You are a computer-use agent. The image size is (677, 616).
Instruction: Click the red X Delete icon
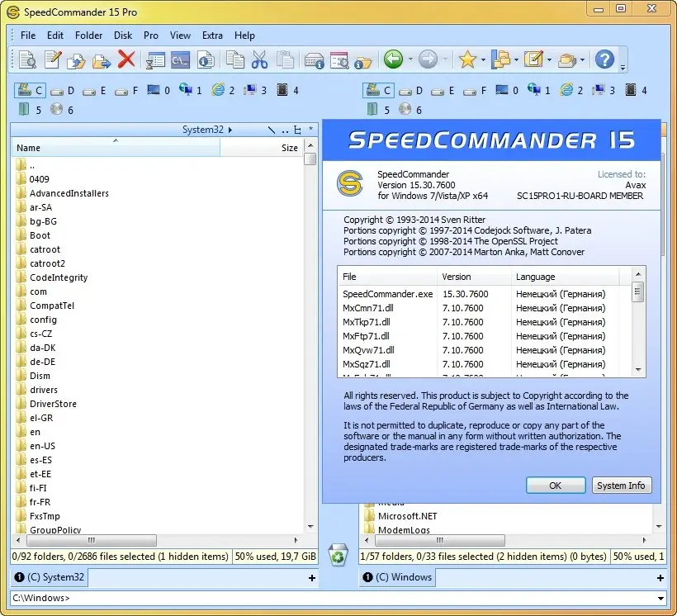tap(126, 59)
